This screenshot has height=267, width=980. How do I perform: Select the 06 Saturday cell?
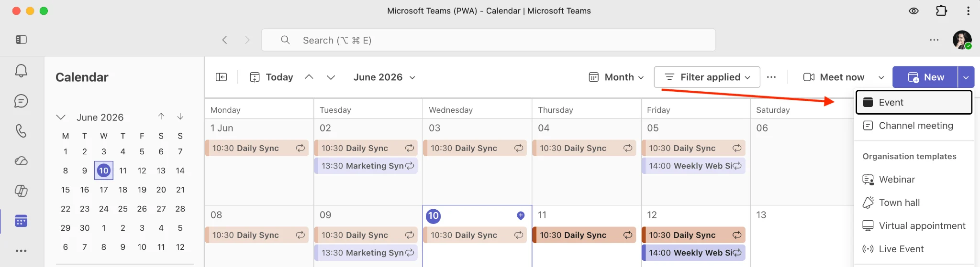pyautogui.click(x=802, y=161)
